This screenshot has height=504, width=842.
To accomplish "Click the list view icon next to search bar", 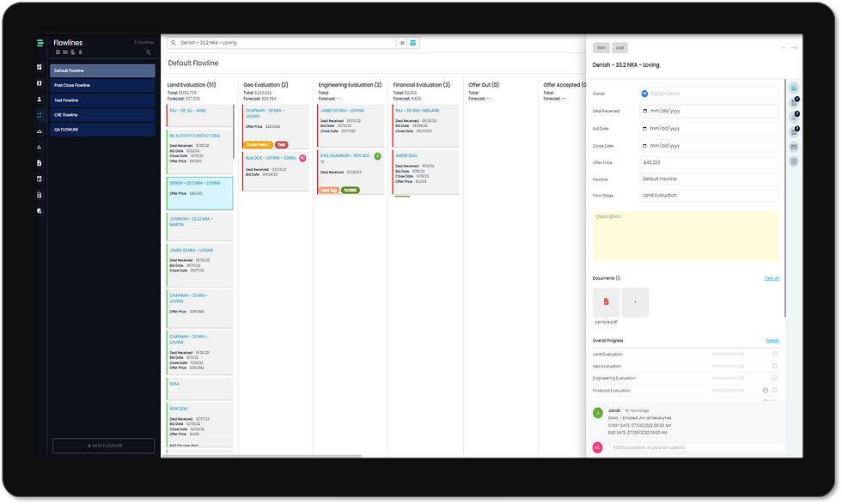I will click(x=402, y=43).
